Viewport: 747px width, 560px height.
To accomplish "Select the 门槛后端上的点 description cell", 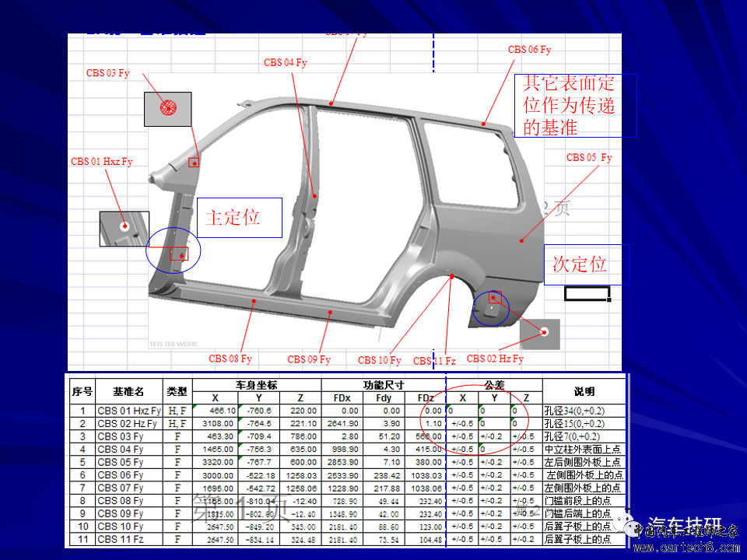I will pos(584,513).
